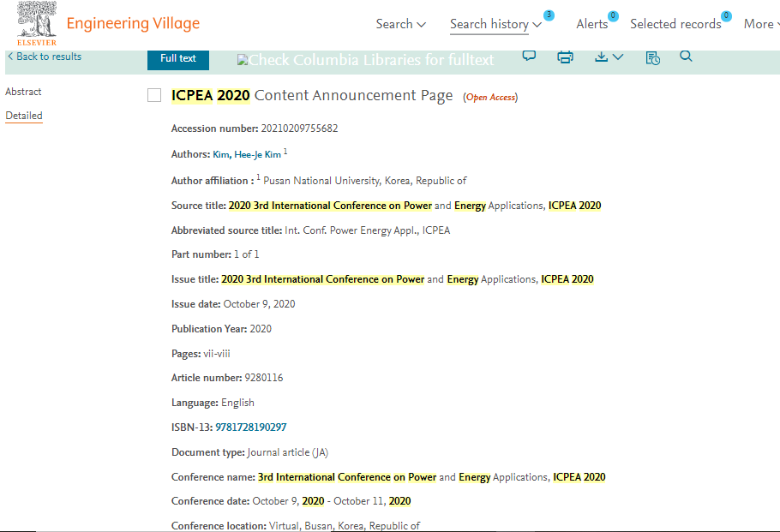Open the Search history dropdown
780x532 pixels.
(495, 24)
